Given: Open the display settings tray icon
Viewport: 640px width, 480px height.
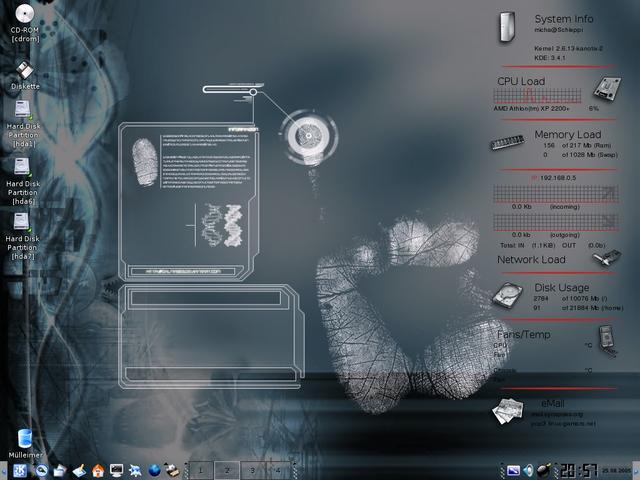Looking at the screenshot, I should 513,469.
